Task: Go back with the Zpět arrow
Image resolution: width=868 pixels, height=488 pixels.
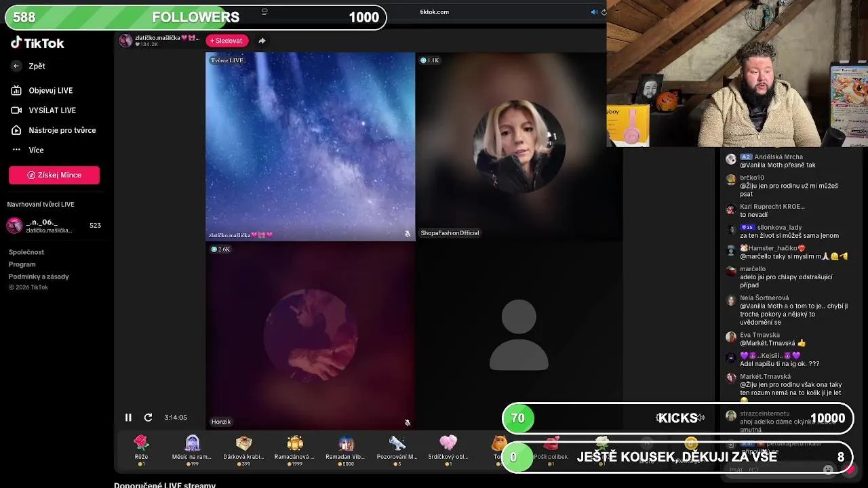Action: tap(16, 66)
